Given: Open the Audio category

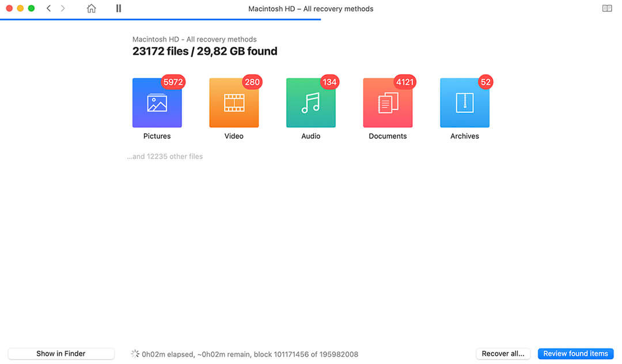Looking at the screenshot, I should point(310,103).
